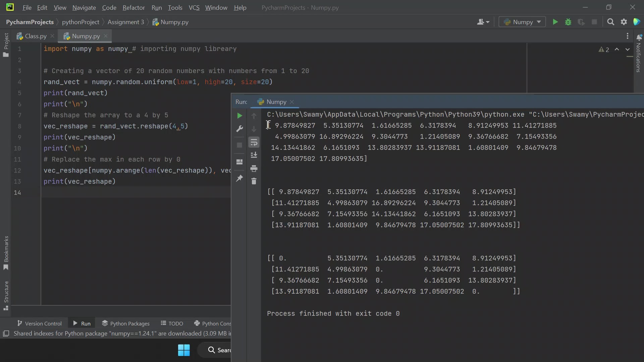Open the Python Packages tool window
This screenshot has width=644, height=362.
click(x=129, y=323)
